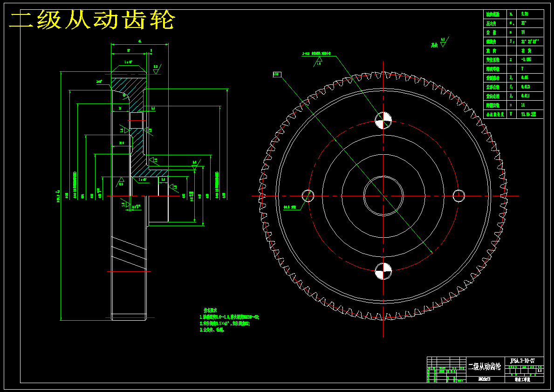Click the 技术要求 heading

coord(210,310)
